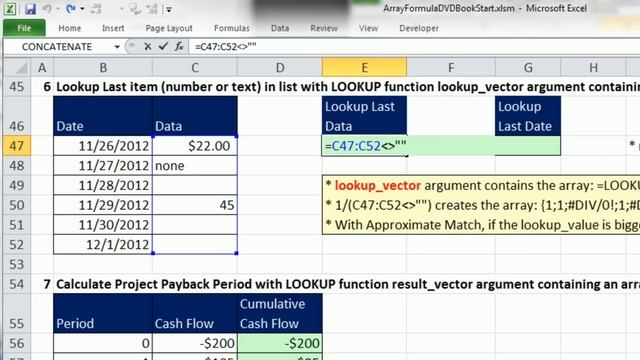This screenshot has height=360, width=640.
Task: Select column C header
Action: tap(195, 67)
